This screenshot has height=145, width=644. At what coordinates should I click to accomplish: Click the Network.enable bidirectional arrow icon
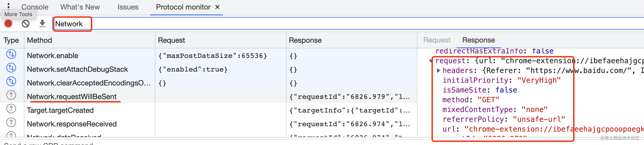[11, 54]
